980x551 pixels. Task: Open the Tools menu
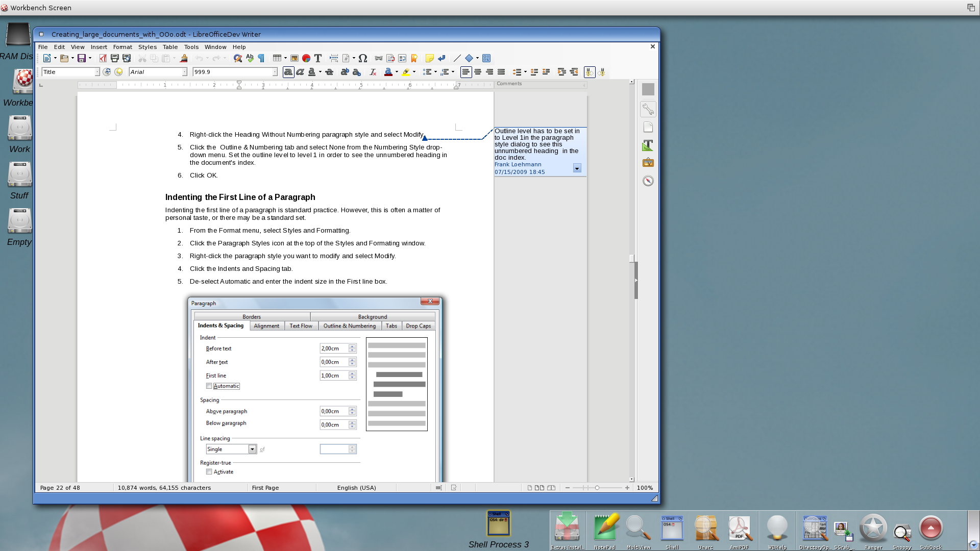tap(191, 47)
